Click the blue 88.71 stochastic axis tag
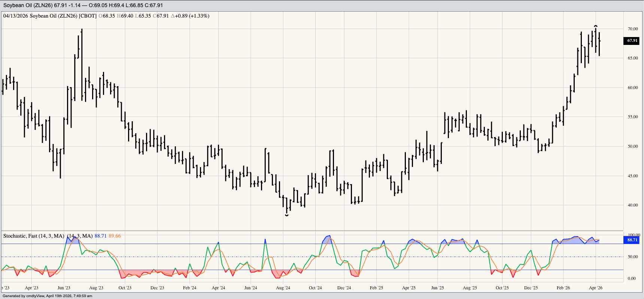 click(x=632, y=240)
